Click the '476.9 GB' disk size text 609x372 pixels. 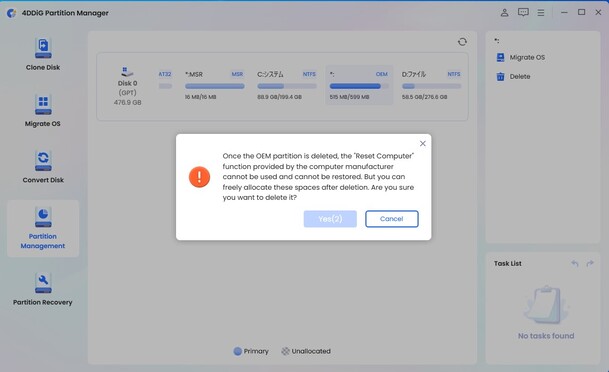pos(127,103)
